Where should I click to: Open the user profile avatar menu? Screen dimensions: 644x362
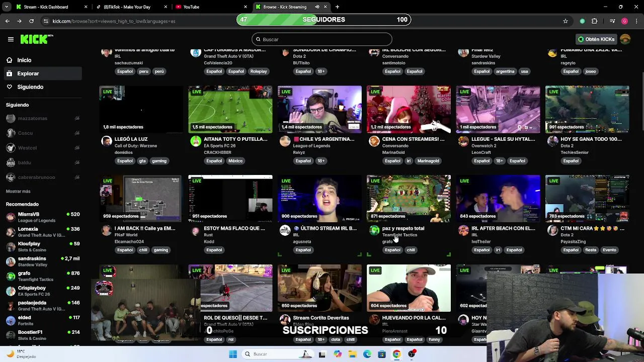[625, 39]
